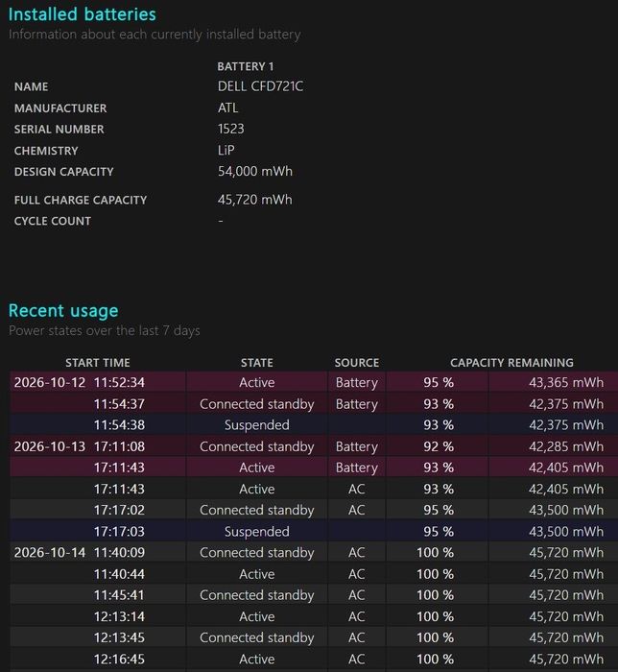Click the MANUFACTURER label
Viewport: 618px width, 672px height.
[x=60, y=108]
